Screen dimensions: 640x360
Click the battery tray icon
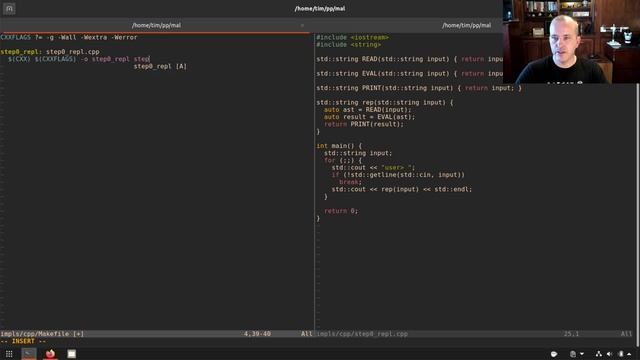coord(620,354)
